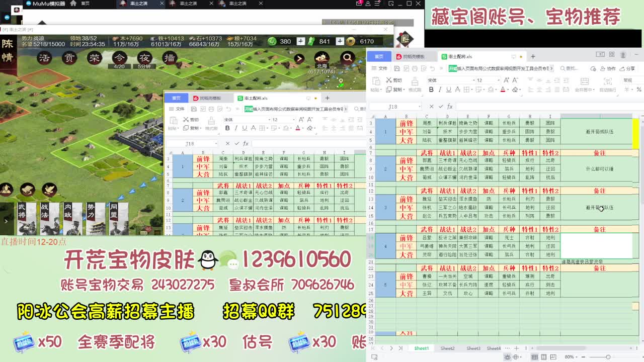Open the 首页 tab in the smaller WPS window
Screen dimensions: 644x362
click(176, 98)
